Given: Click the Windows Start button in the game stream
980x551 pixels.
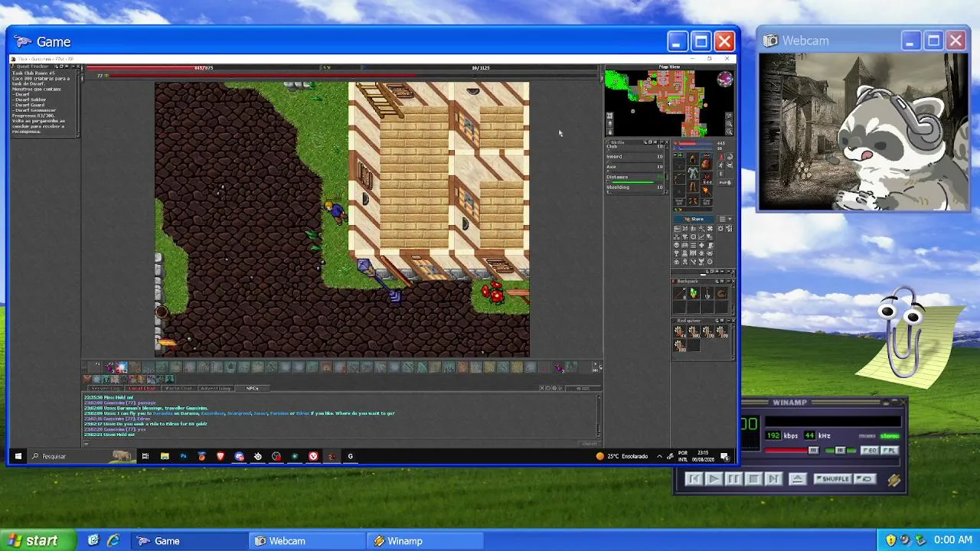Looking at the screenshot, I should click(x=18, y=456).
